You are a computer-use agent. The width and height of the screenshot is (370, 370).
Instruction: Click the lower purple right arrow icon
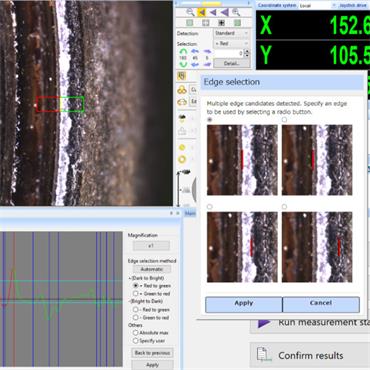[x=207, y=64]
